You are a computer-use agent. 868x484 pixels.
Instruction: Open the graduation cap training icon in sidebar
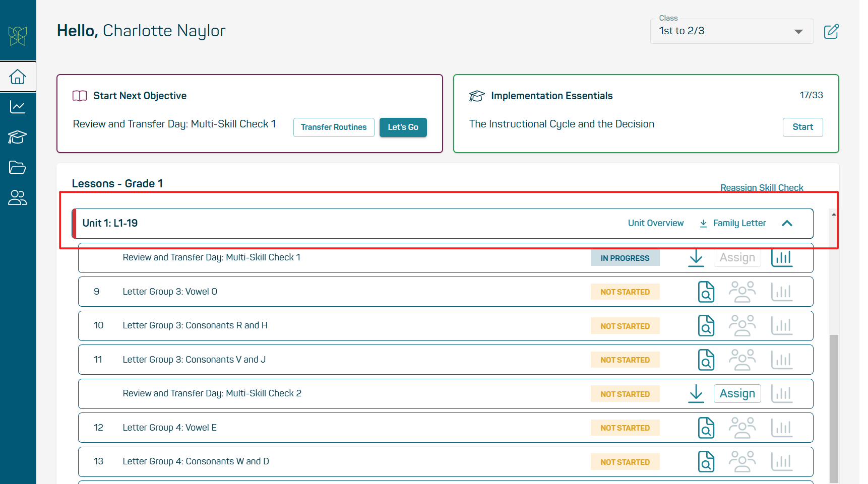tap(18, 137)
